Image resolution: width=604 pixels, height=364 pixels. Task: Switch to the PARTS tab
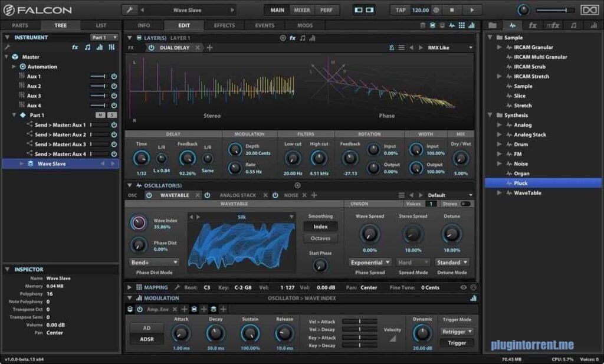tap(20, 25)
